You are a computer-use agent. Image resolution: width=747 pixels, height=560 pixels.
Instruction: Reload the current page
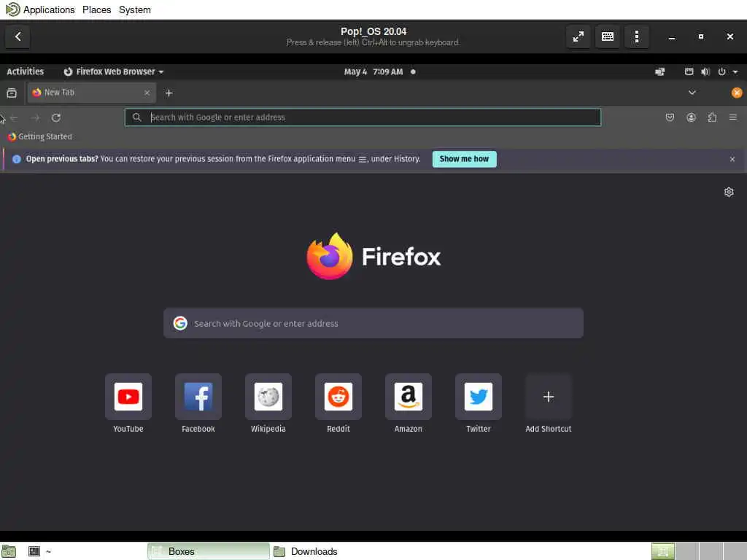55,117
